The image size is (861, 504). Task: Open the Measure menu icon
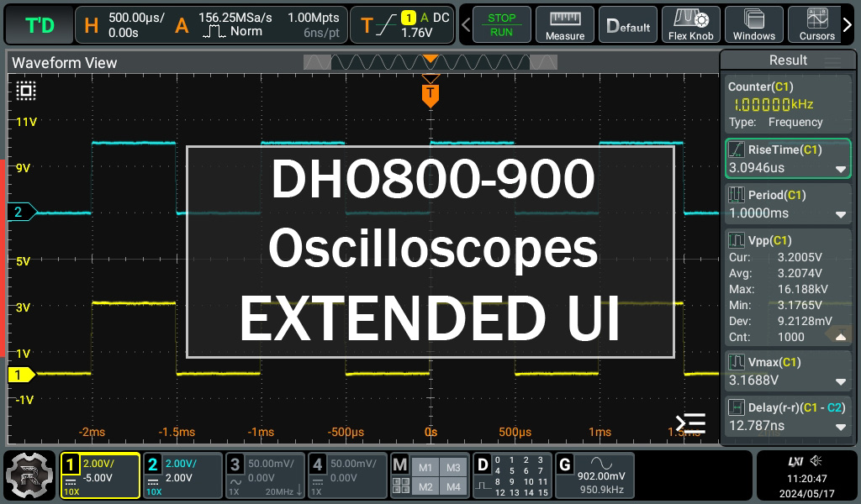click(x=565, y=25)
